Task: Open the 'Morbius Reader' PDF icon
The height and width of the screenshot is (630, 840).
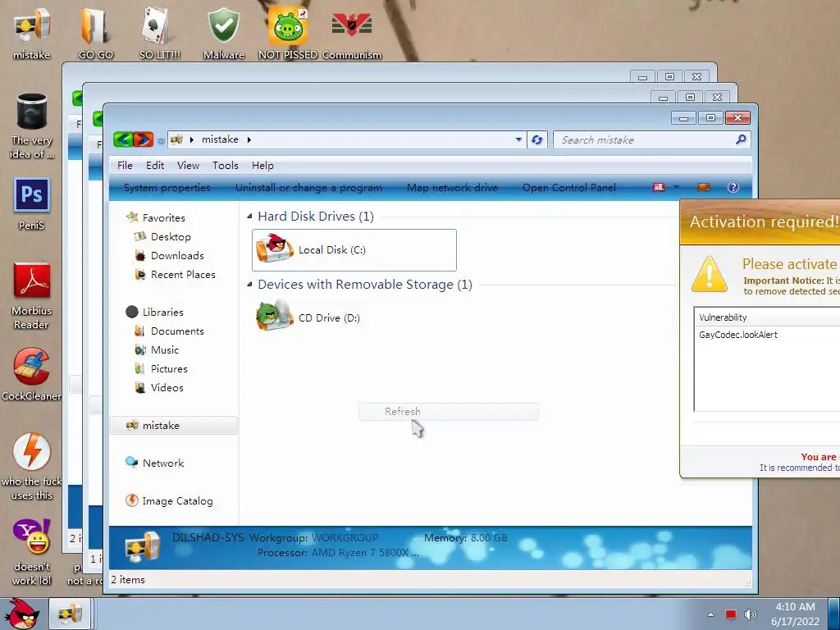Action: (32, 295)
